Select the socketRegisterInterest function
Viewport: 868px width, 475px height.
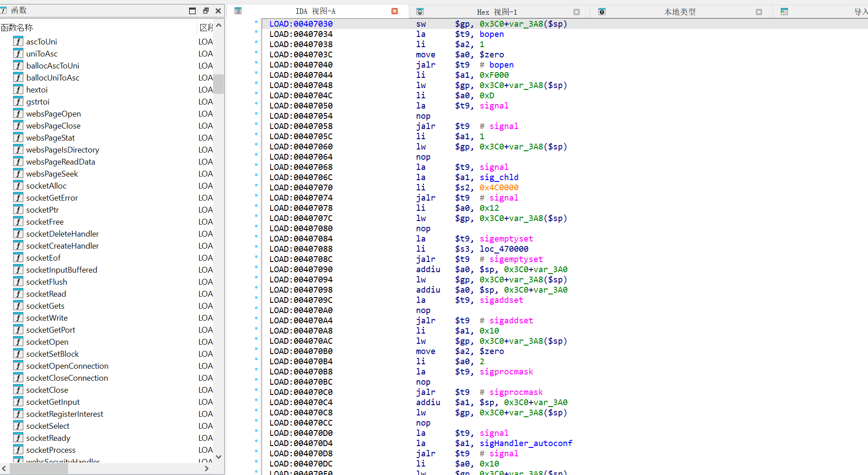pyautogui.click(x=65, y=414)
